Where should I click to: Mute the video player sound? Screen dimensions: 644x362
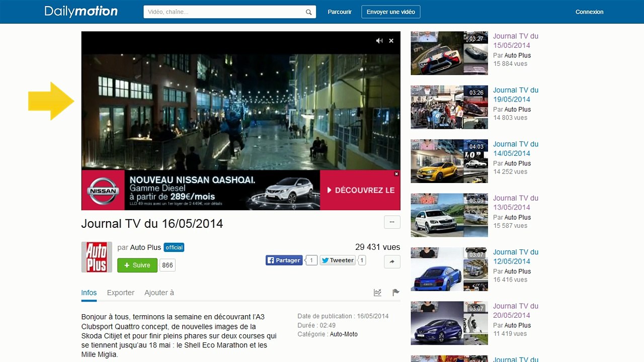point(379,41)
